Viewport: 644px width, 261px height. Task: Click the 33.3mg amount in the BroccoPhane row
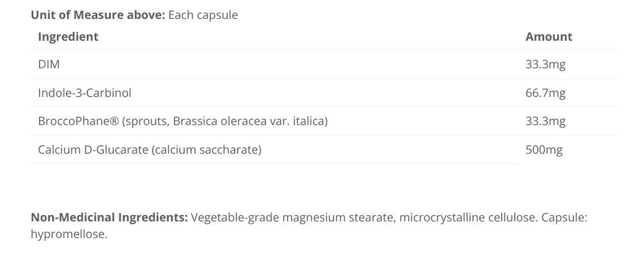(x=545, y=121)
